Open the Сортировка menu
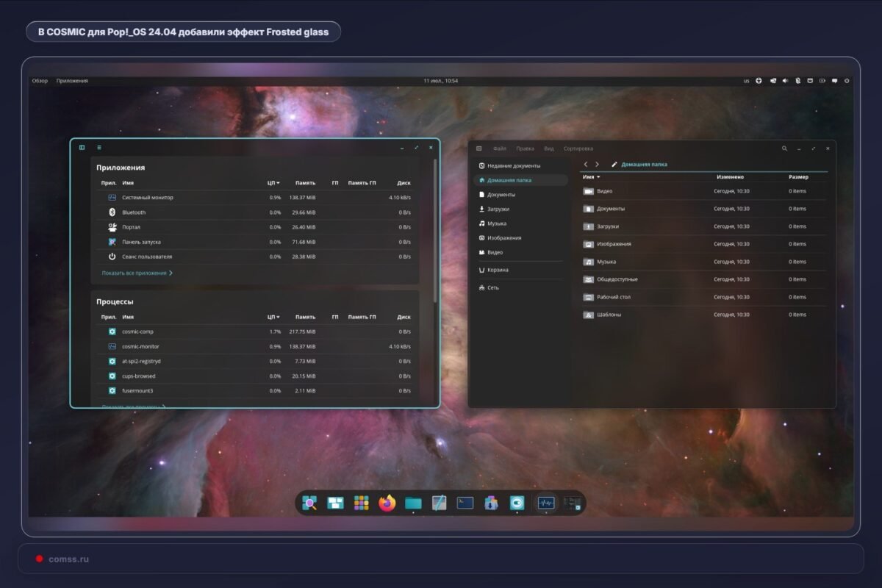The height and width of the screenshot is (588, 882). tap(578, 148)
